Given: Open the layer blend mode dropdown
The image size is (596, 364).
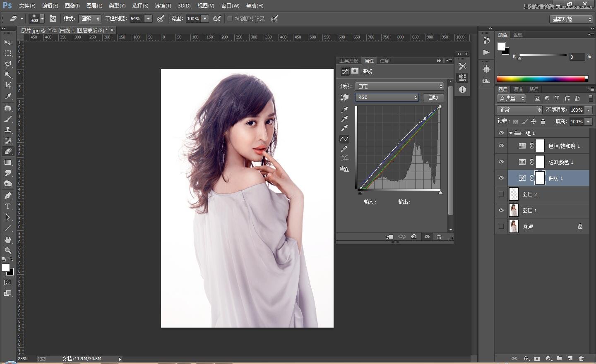Looking at the screenshot, I should pos(519,110).
